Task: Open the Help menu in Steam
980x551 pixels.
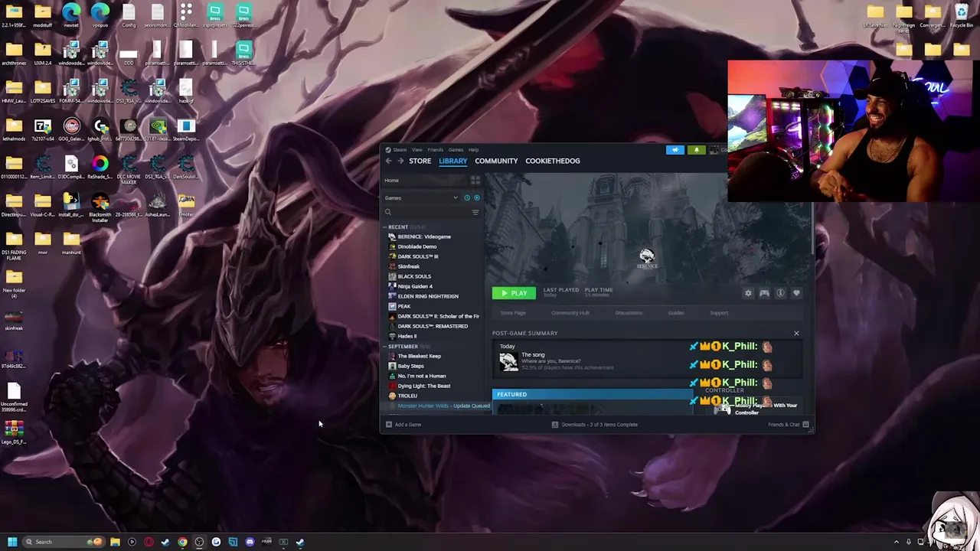Action: pyautogui.click(x=473, y=150)
